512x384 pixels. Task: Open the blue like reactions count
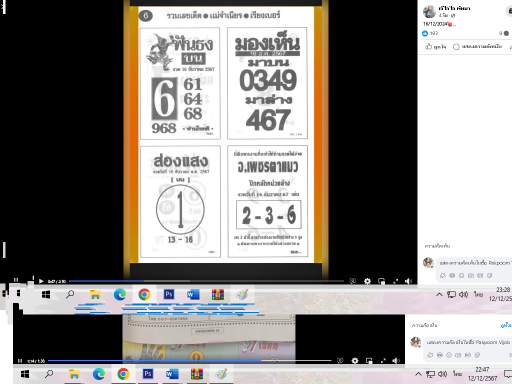(x=430, y=33)
